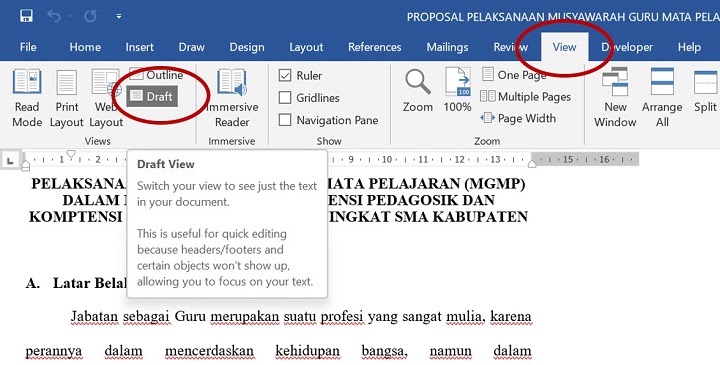Open the File tab

(x=28, y=47)
